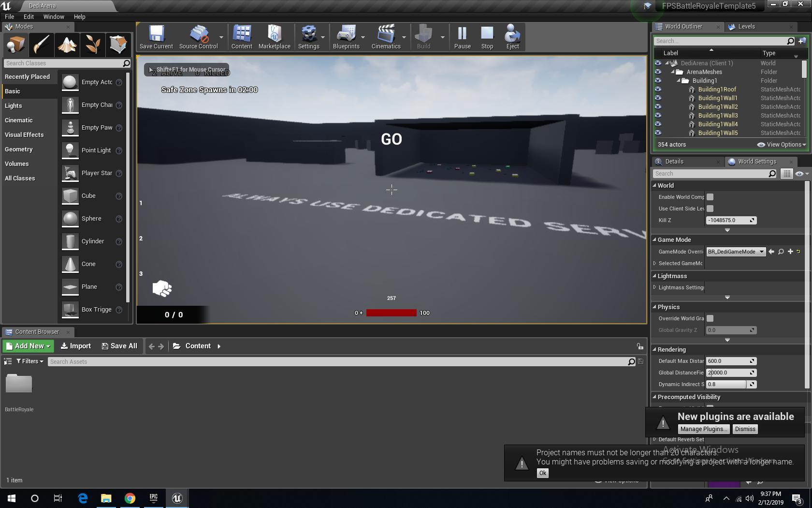Viewport: 812px width, 508px height.
Task: Open Source Control from toolbar
Action: 198,37
